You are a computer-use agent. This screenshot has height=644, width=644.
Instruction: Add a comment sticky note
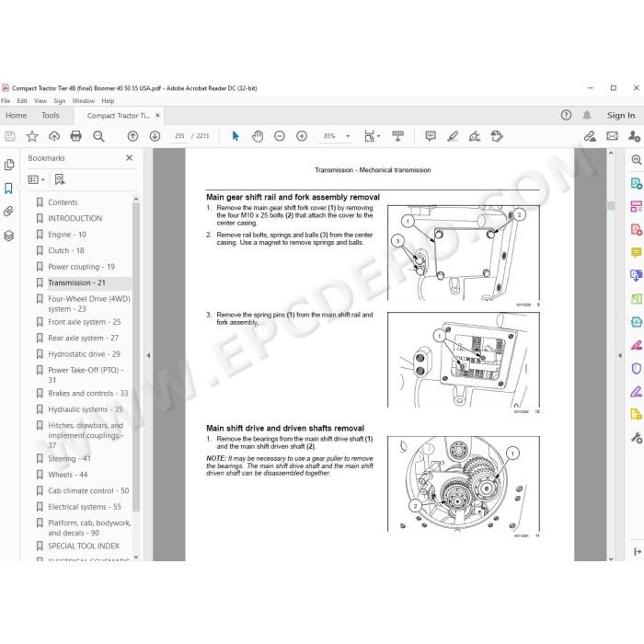point(431,136)
